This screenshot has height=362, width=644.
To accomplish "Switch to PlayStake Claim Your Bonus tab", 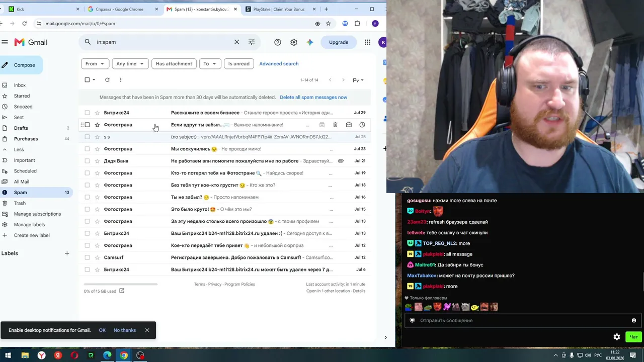I will coord(281,9).
